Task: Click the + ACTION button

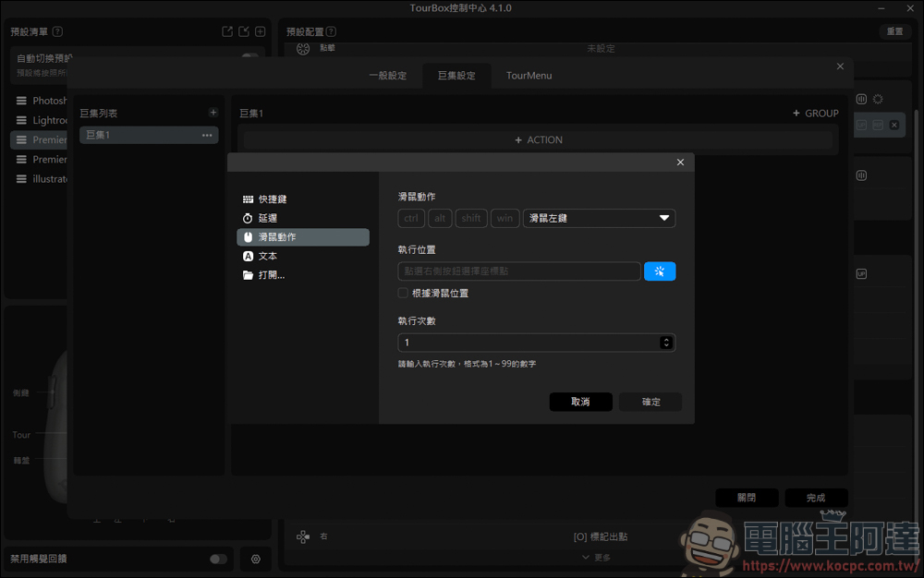Action: pos(538,140)
